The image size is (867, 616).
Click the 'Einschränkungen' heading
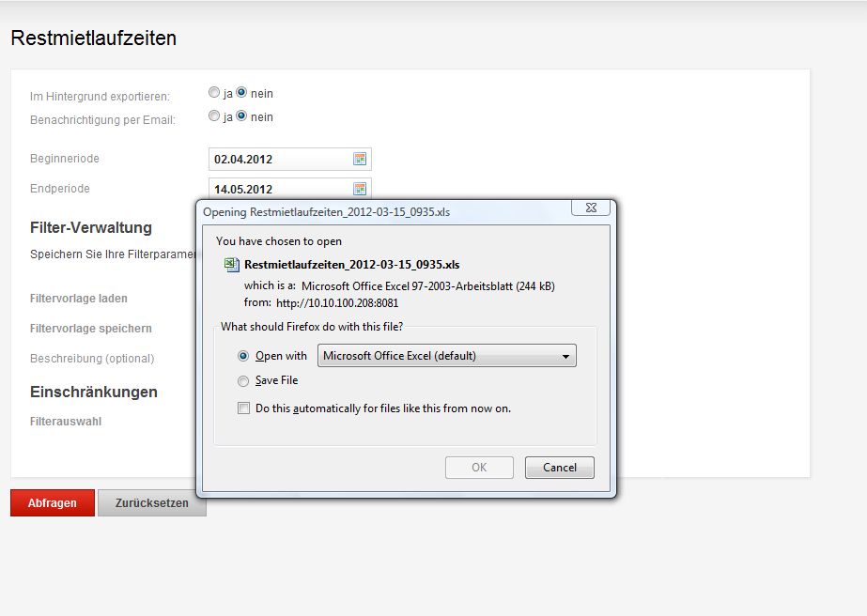click(x=93, y=393)
